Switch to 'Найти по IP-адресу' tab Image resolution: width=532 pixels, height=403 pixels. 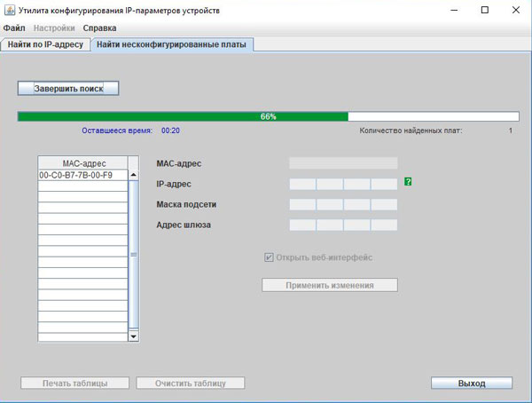tap(45, 43)
